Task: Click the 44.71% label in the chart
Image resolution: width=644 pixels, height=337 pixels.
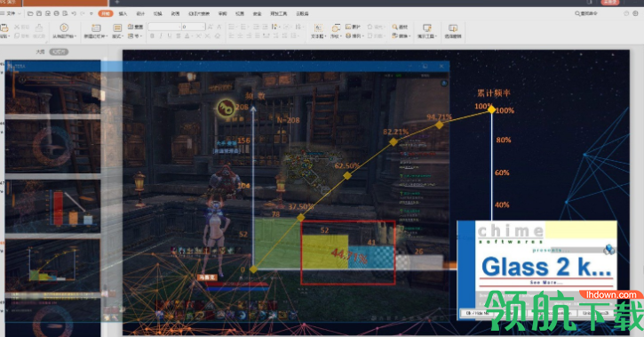Action: point(349,256)
